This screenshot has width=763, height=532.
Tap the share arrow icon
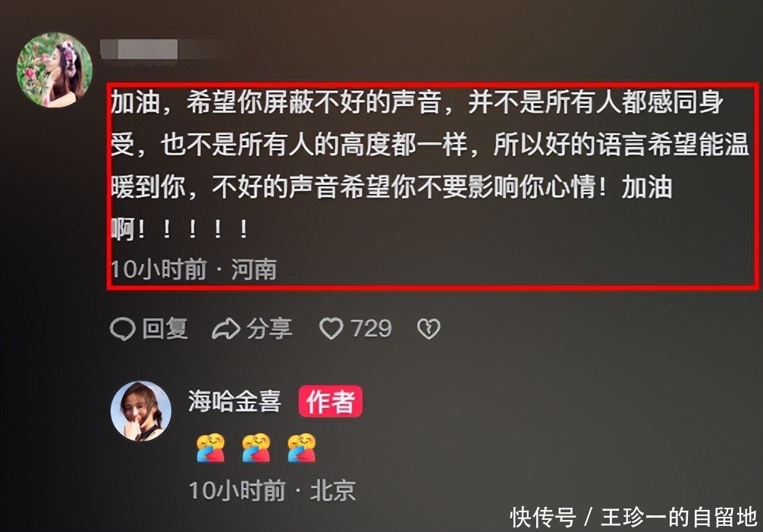(x=226, y=329)
